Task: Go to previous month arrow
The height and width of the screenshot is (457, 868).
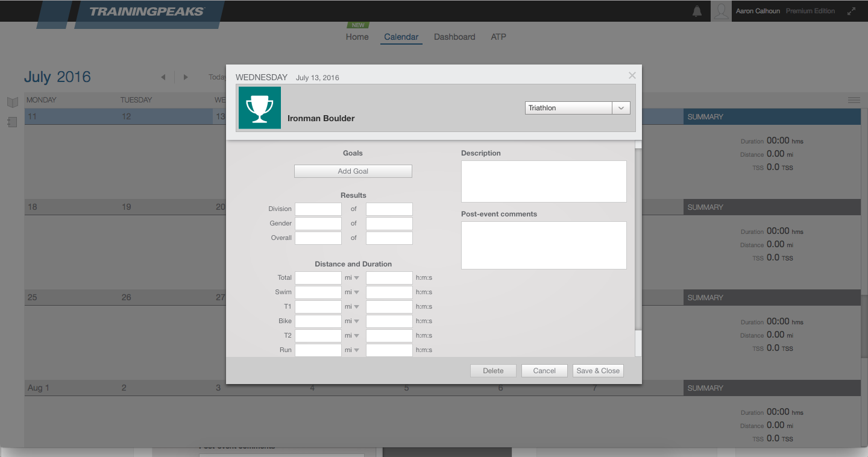Action: tap(163, 77)
